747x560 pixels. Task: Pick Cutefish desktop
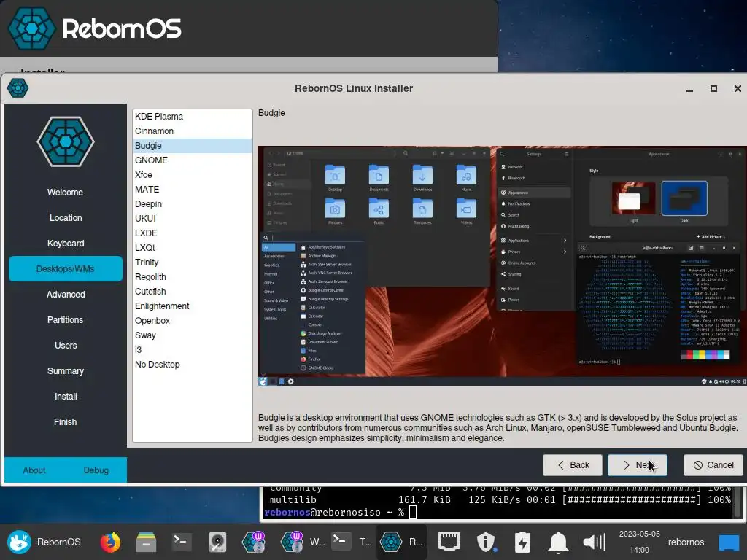point(192,292)
